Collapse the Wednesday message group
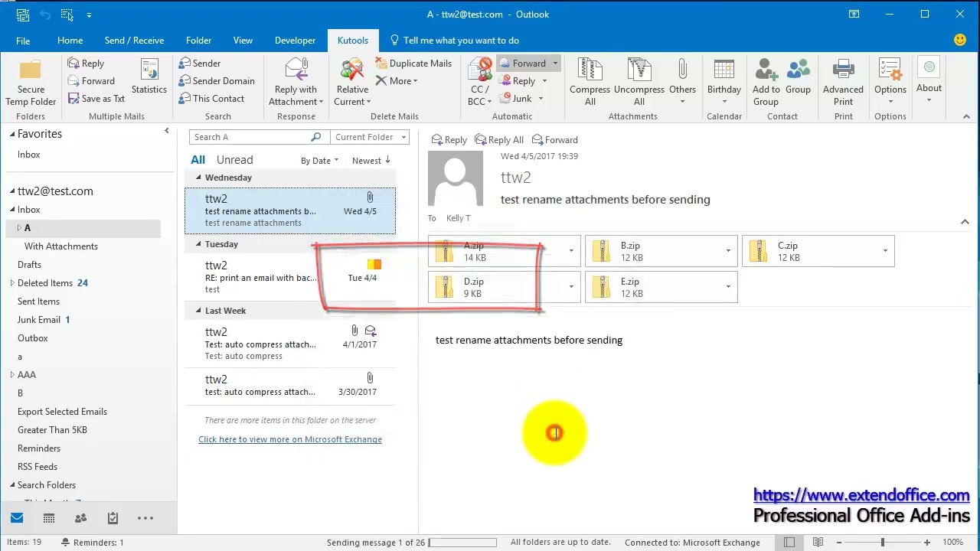980x551 pixels. click(x=198, y=178)
